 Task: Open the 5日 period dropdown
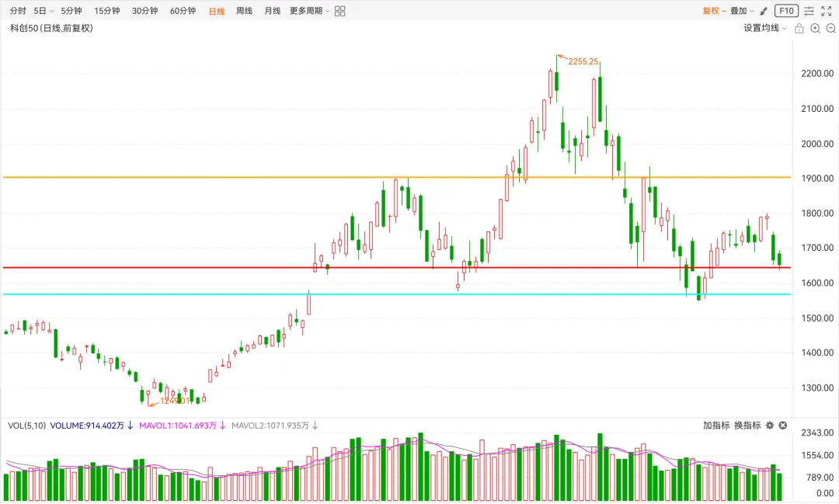click(x=44, y=11)
